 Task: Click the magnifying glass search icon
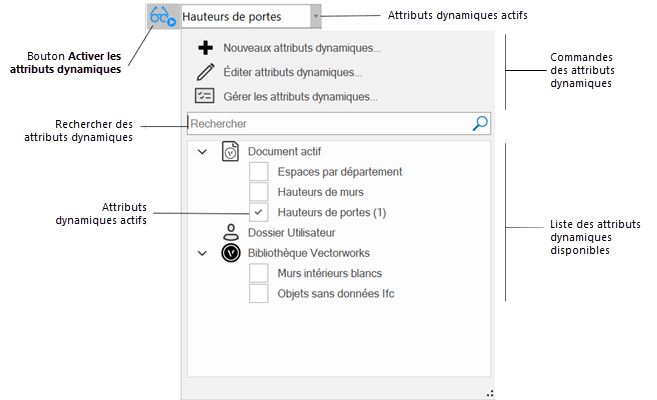(480, 124)
